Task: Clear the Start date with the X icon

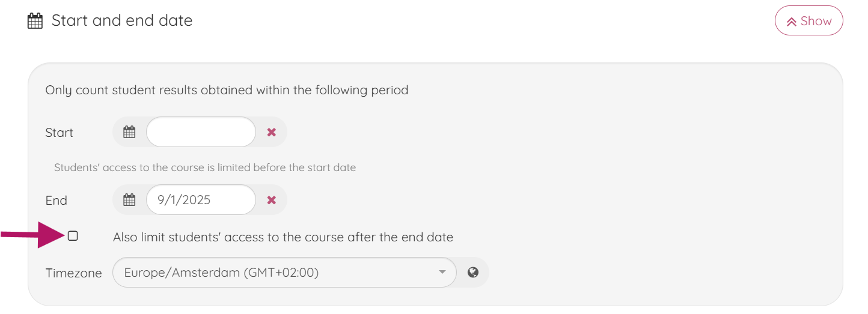Action: (x=272, y=132)
